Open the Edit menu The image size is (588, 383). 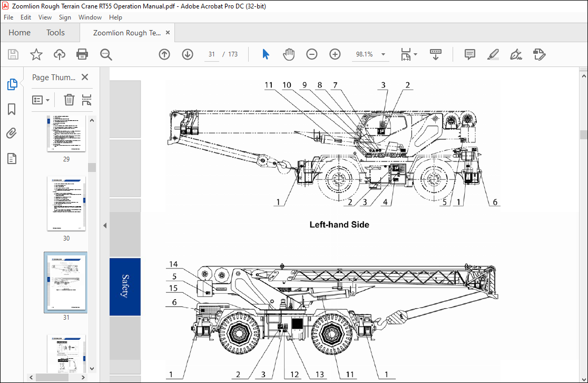pyautogui.click(x=25, y=17)
